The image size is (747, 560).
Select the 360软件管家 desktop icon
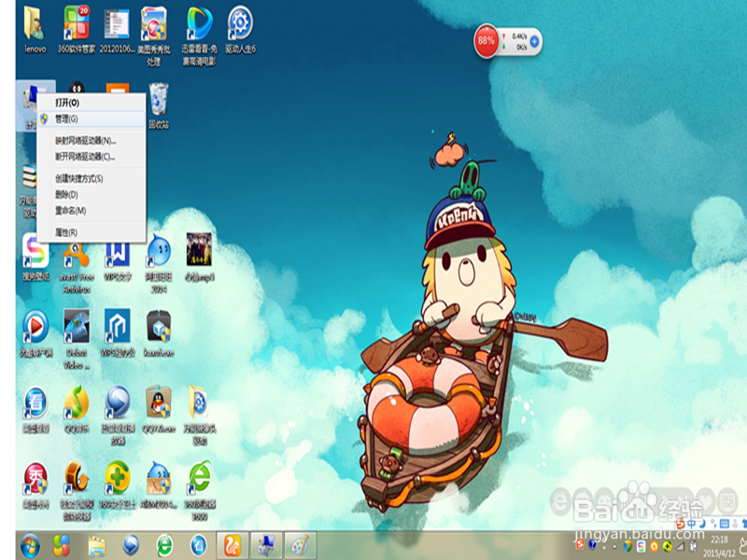(x=77, y=30)
